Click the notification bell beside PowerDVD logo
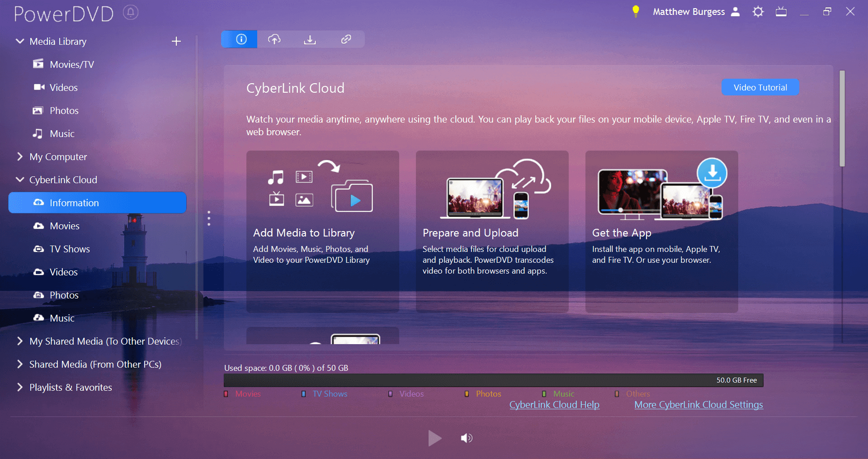Image resolution: width=868 pixels, height=459 pixels. pos(131,13)
